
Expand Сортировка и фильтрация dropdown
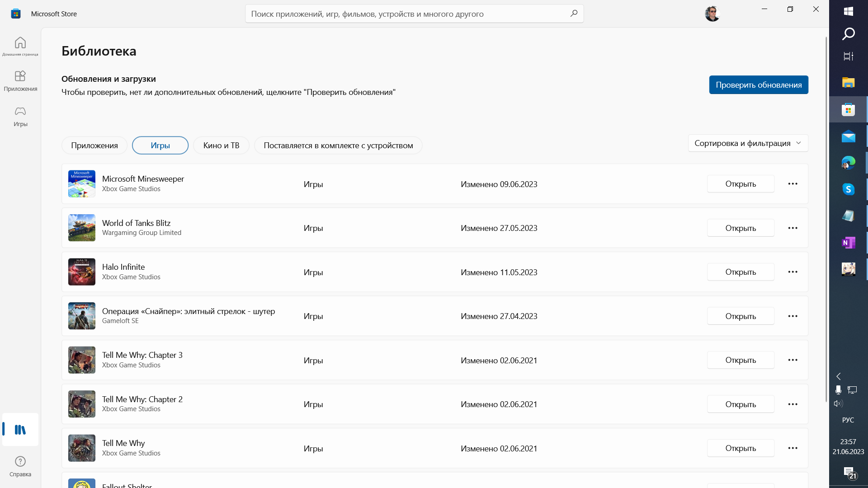click(x=748, y=143)
